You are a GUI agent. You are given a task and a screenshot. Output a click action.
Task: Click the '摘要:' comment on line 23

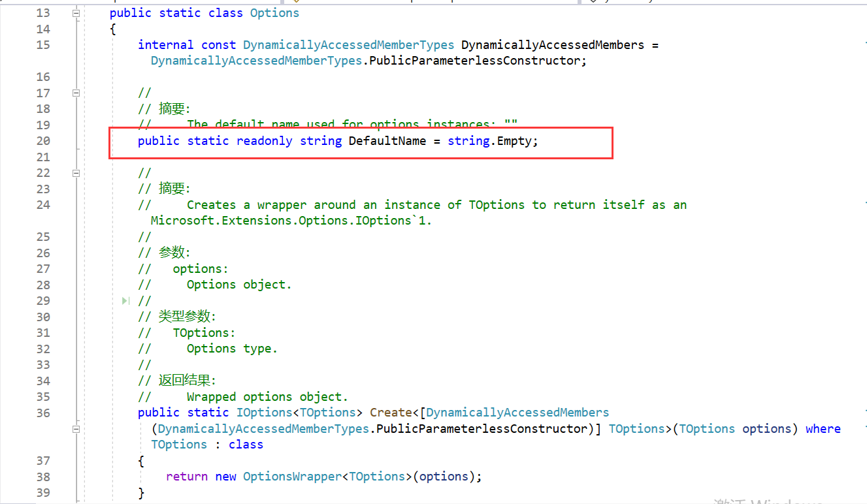pos(174,189)
